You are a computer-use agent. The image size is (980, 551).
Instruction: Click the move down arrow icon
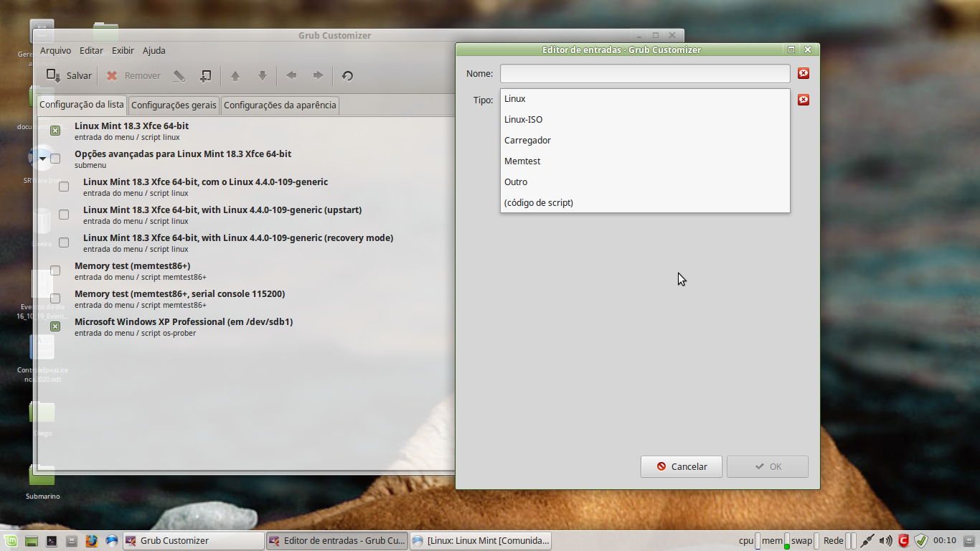pyautogui.click(x=262, y=75)
